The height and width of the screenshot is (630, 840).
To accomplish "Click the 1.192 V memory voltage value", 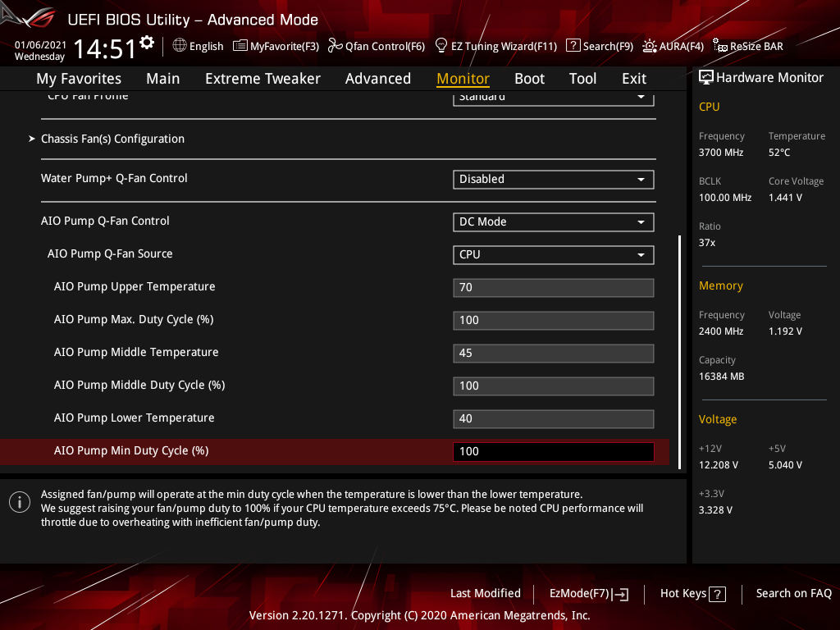I will tap(785, 331).
